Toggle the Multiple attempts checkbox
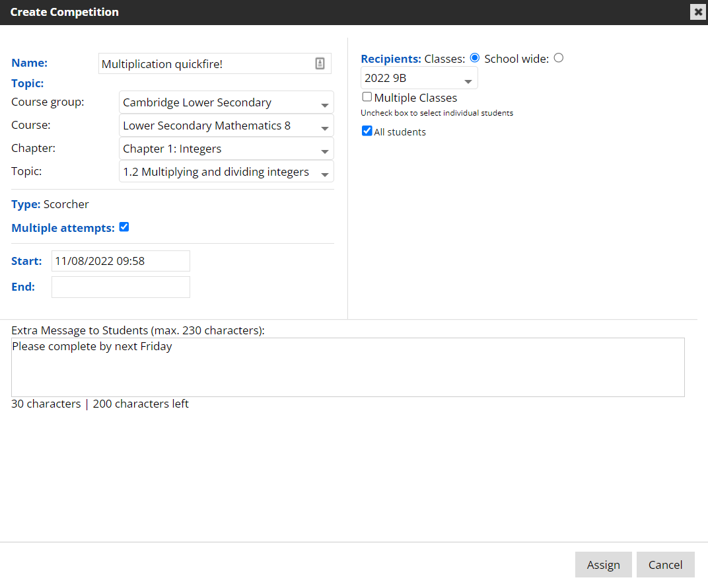 point(124,227)
